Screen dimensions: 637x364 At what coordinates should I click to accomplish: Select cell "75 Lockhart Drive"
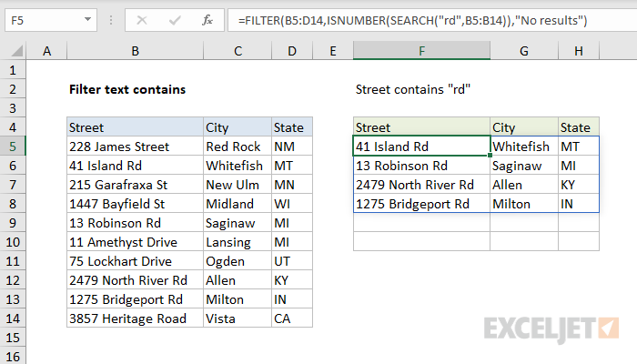135,261
